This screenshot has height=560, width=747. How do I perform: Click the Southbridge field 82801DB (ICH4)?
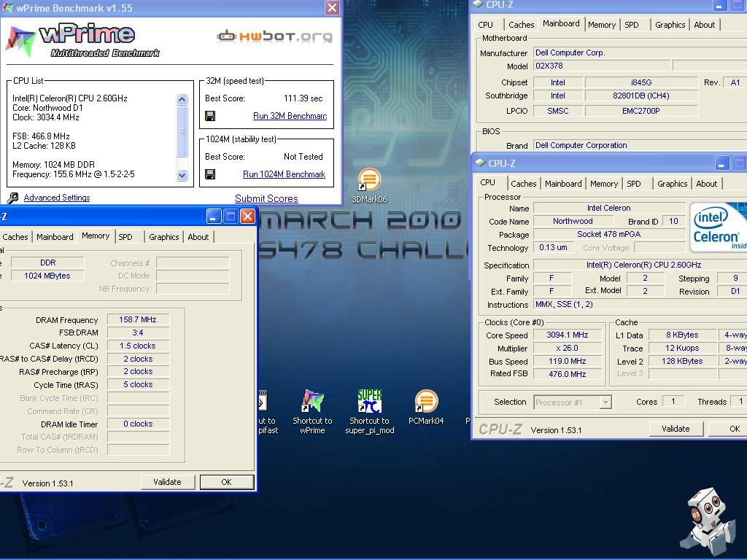pos(641,96)
